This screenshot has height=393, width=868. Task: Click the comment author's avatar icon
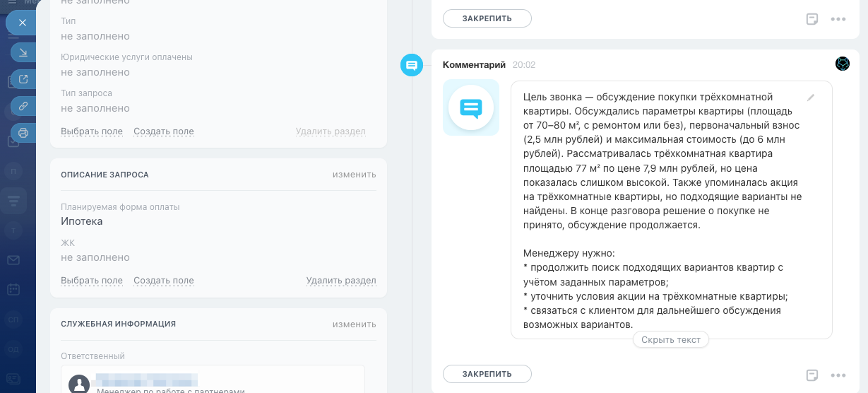tap(843, 64)
